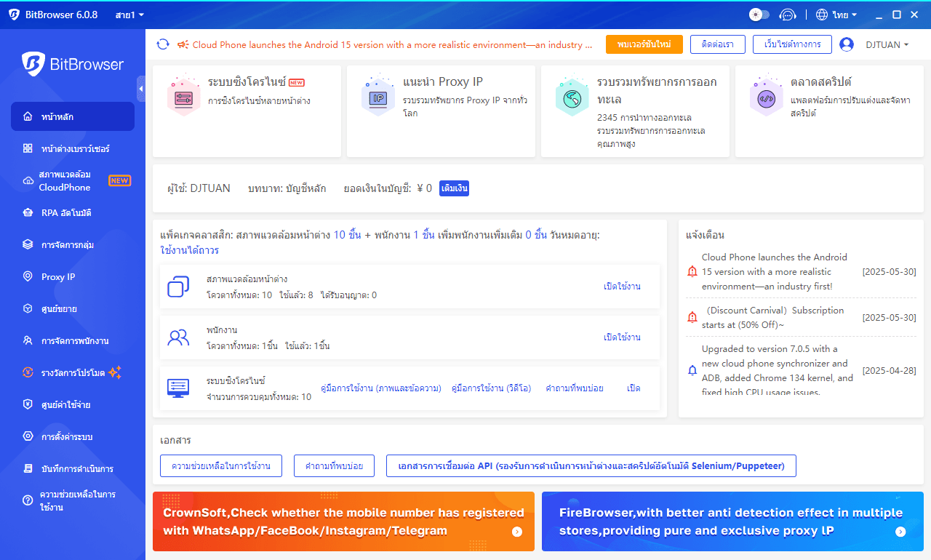Screen dimensions: 931x560
Task: Click the synchronizer monitor icon
Action: (x=178, y=388)
